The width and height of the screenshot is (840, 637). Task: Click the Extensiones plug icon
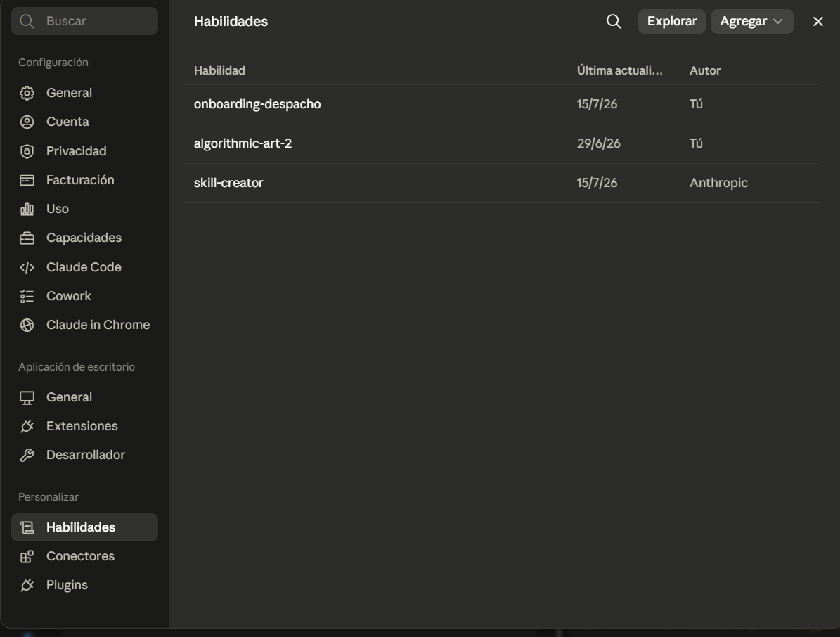(x=27, y=426)
